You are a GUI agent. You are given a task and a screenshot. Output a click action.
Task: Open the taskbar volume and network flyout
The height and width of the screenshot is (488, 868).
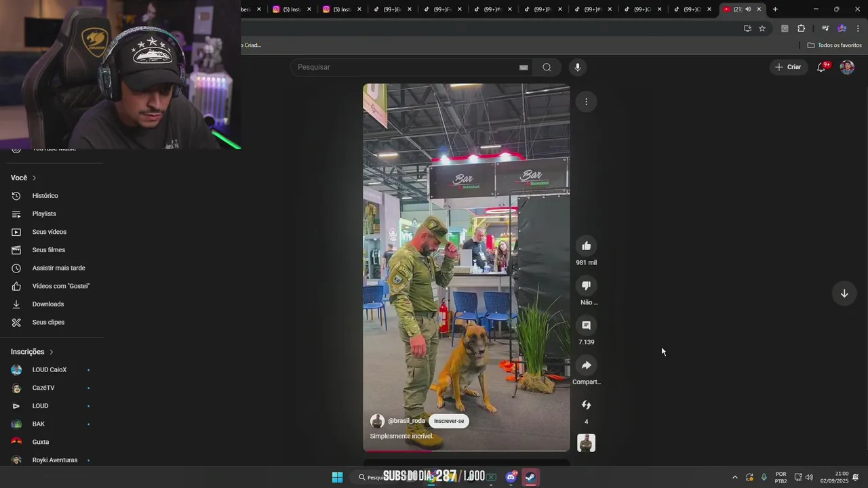coord(804,477)
